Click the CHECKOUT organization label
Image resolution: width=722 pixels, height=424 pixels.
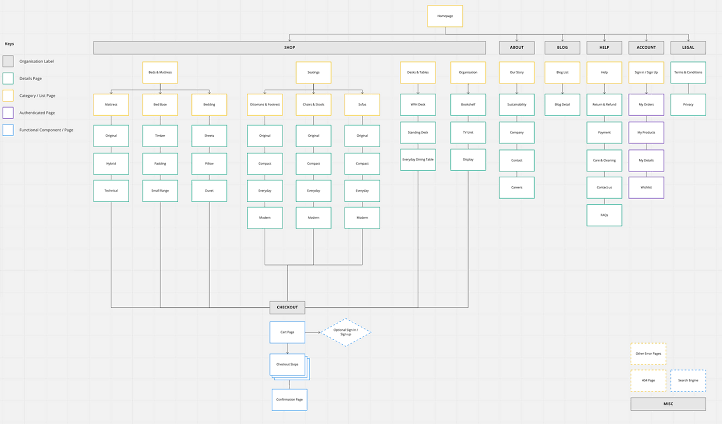point(287,308)
